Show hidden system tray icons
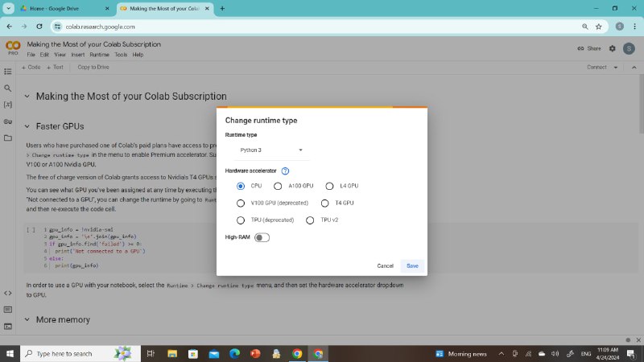The height and width of the screenshot is (362, 644). coord(502,353)
